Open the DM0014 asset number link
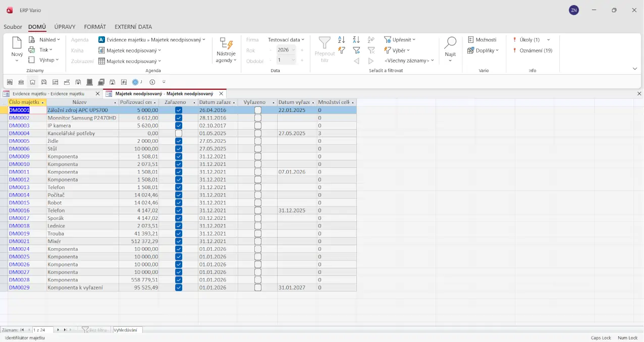 coord(19,195)
